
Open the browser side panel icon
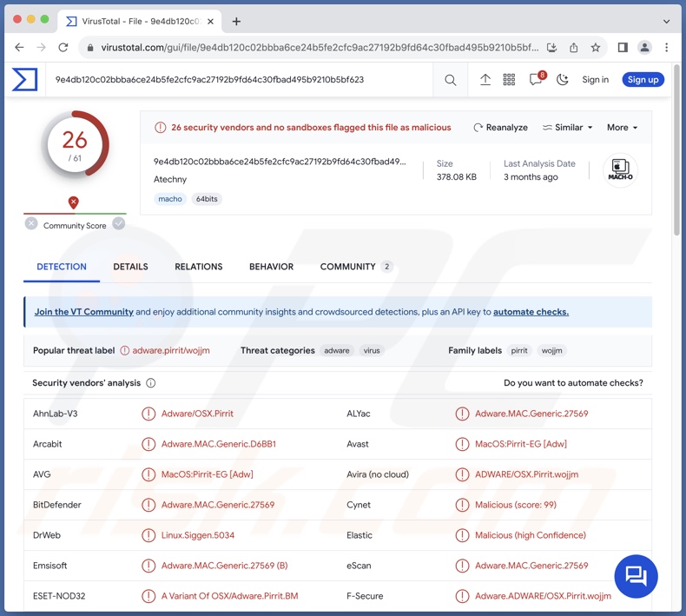(623, 47)
